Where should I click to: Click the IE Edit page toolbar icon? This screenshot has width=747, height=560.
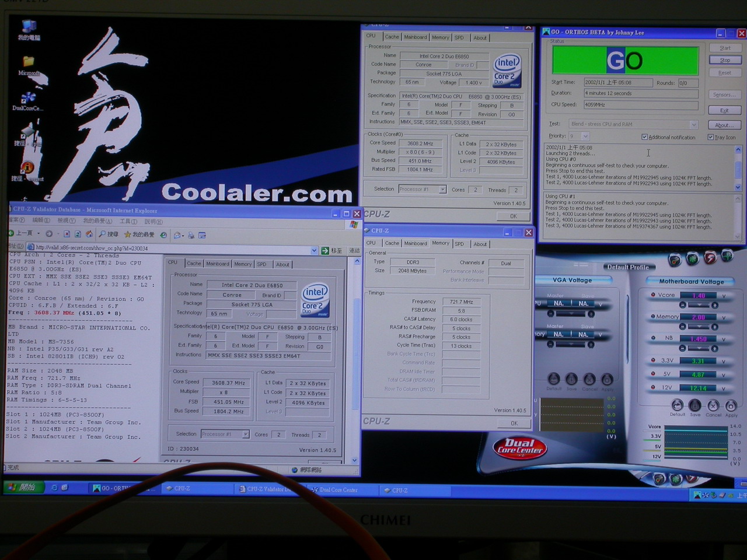(x=203, y=235)
